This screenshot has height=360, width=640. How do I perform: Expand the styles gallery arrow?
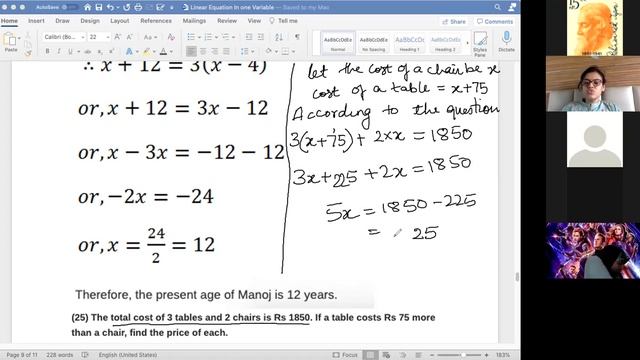click(x=467, y=43)
